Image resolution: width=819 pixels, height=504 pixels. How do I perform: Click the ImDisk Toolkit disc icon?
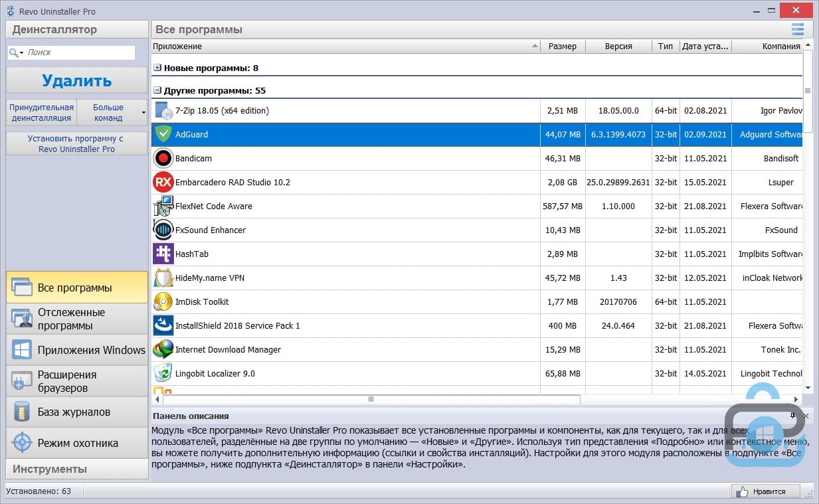click(163, 301)
